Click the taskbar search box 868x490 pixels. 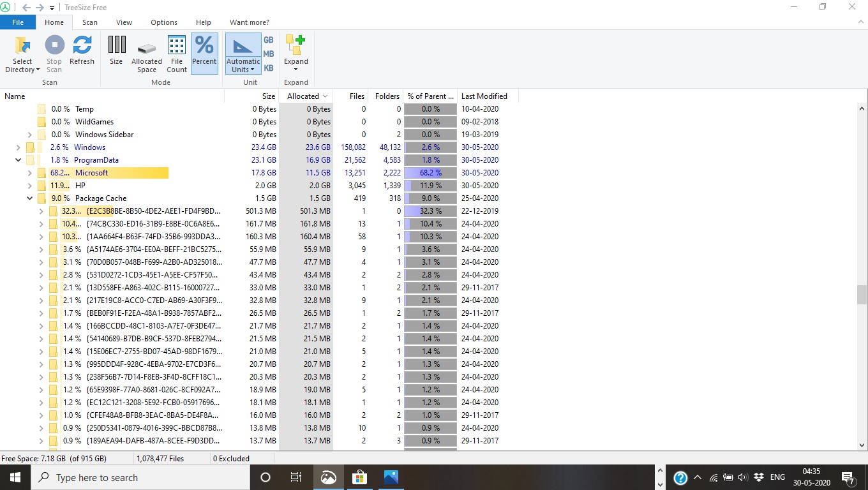coord(140,477)
